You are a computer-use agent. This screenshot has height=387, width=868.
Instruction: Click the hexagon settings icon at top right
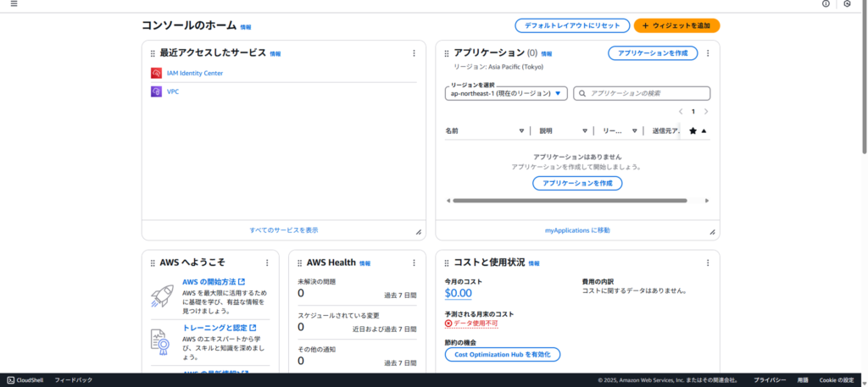pos(847,3)
